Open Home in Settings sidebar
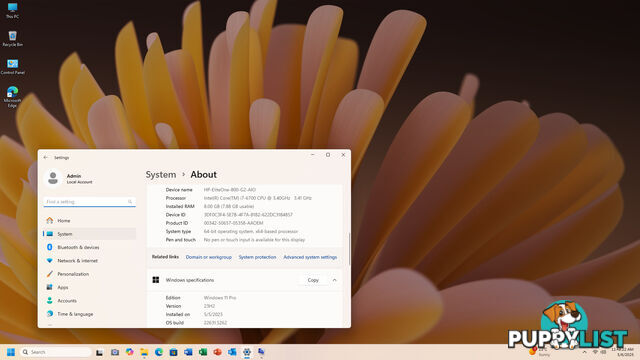Screen dimensions: 640x360 point(89,220)
